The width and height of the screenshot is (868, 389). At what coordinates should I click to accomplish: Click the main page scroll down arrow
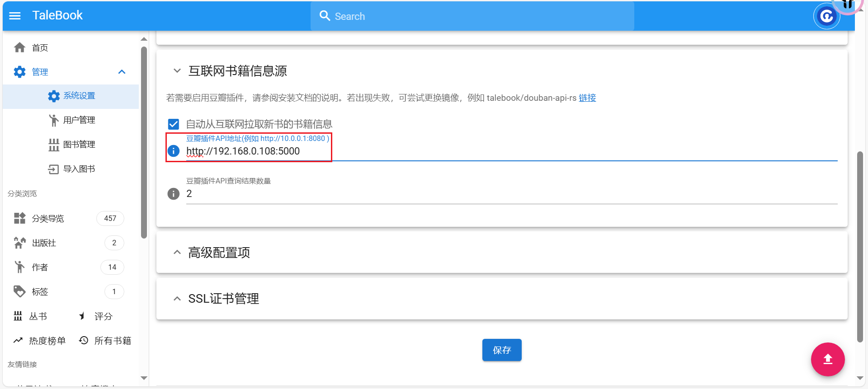coord(860,378)
